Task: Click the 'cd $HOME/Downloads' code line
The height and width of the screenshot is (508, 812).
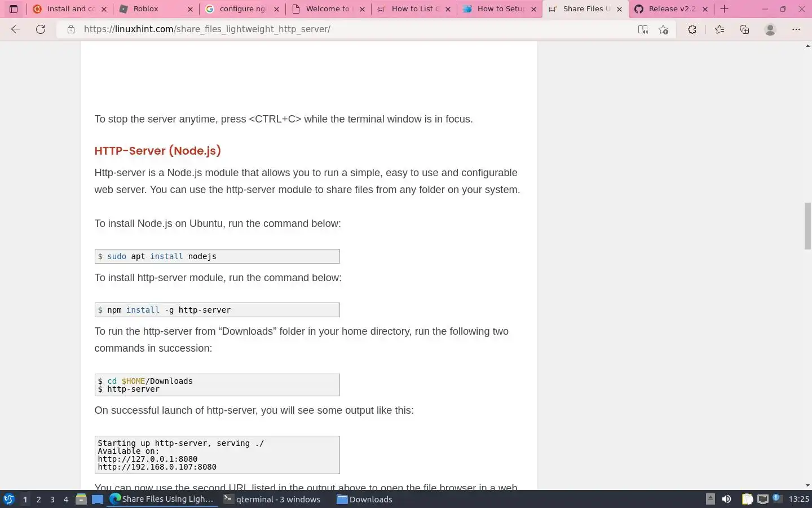Action: point(145,381)
